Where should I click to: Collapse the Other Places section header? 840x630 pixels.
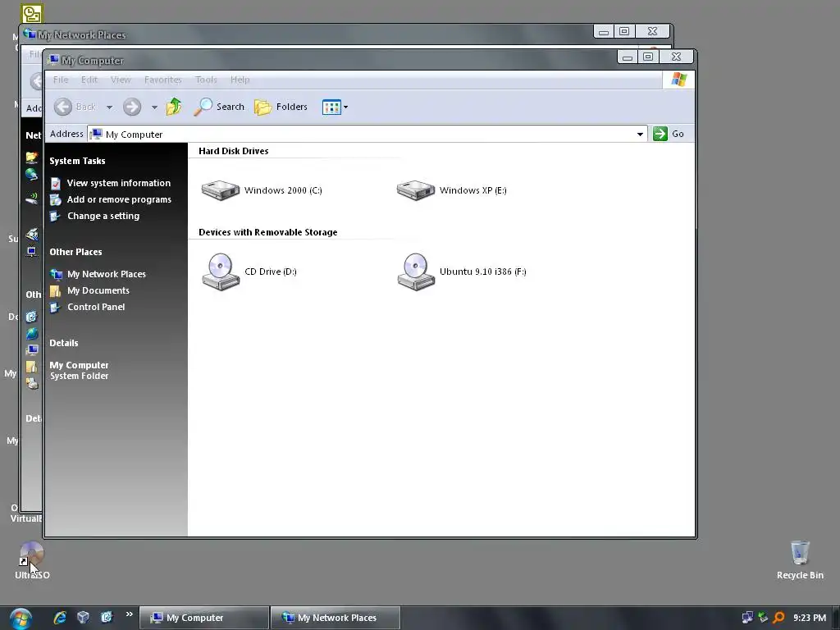[x=75, y=253]
